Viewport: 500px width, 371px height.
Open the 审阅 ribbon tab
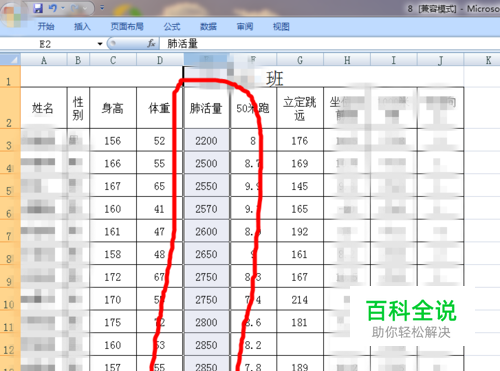245,27
